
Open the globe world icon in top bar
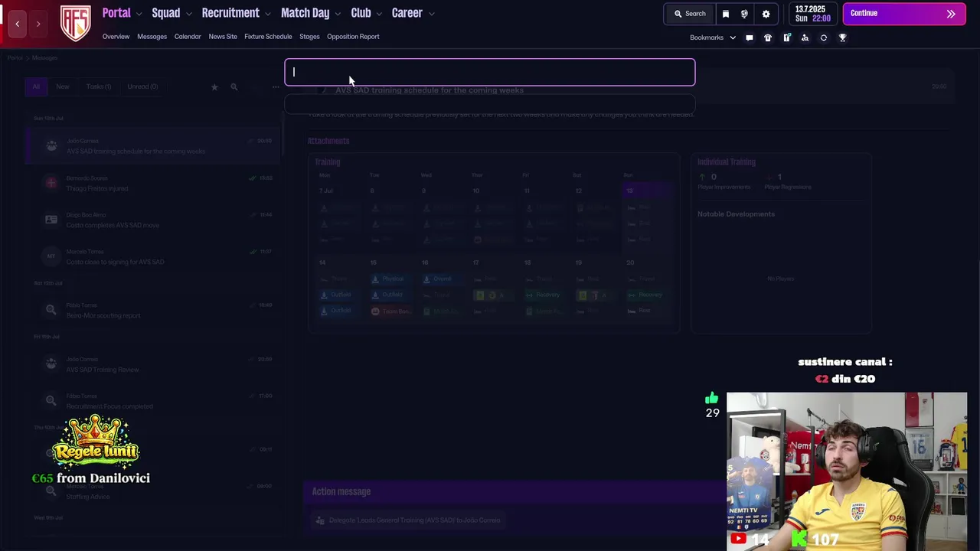pos(744,14)
